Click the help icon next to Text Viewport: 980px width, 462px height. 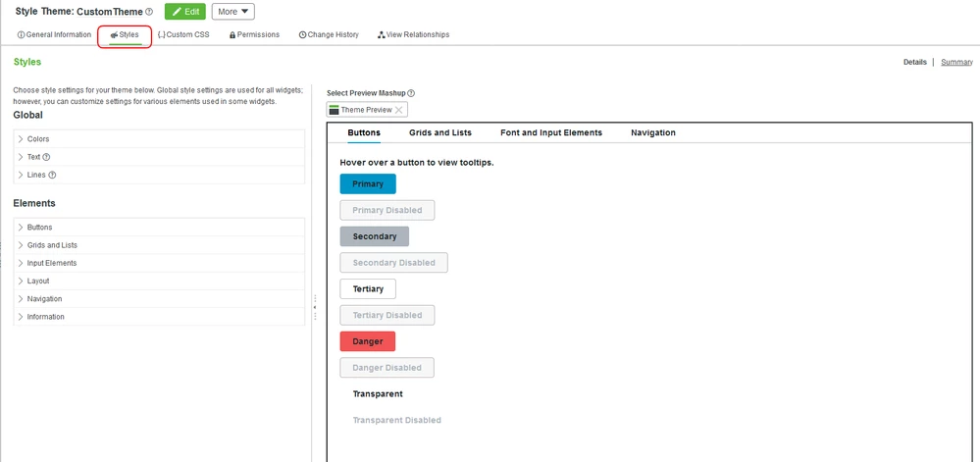click(47, 157)
